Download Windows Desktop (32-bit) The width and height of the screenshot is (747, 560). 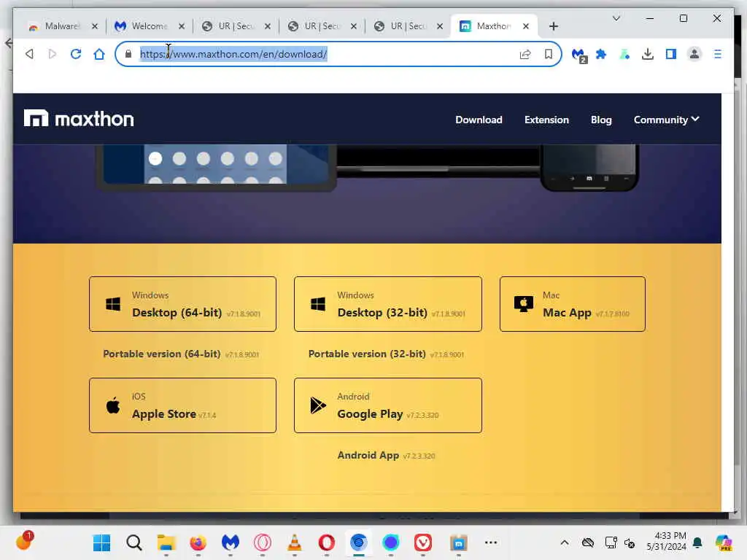coord(388,304)
